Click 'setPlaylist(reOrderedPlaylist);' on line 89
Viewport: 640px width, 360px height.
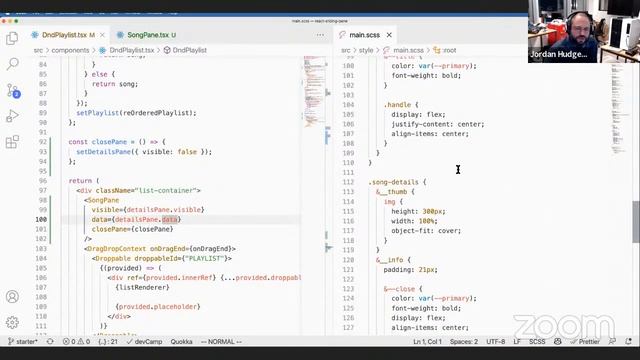coord(136,113)
